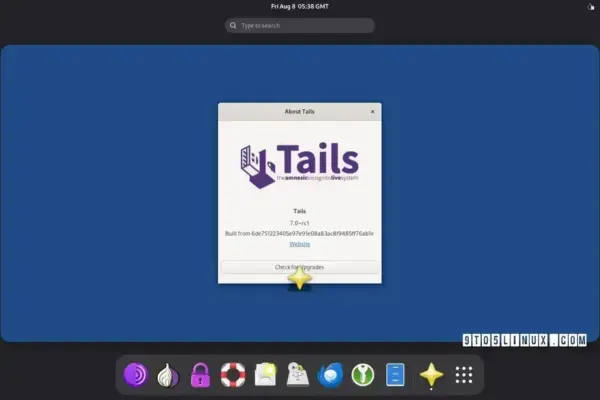Click the Check for Upgrades button
Screen dimensions: 600x400
[x=300, y=267]
